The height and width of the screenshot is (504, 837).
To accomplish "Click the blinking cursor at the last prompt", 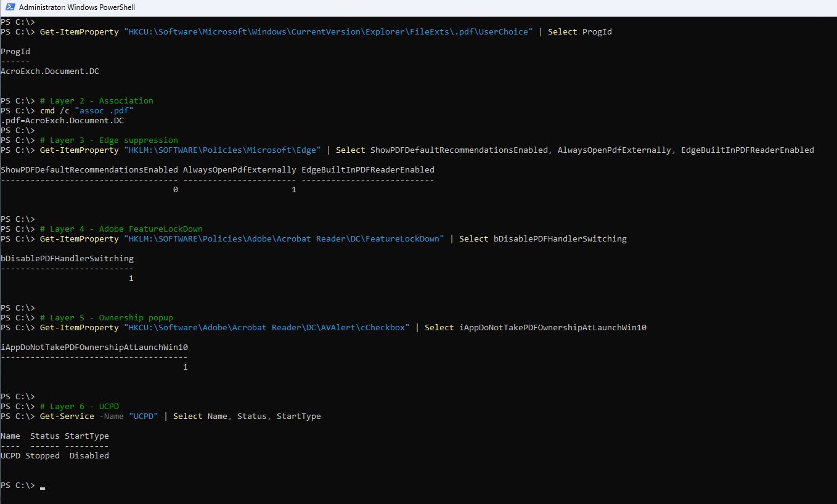I will [43, 487].
